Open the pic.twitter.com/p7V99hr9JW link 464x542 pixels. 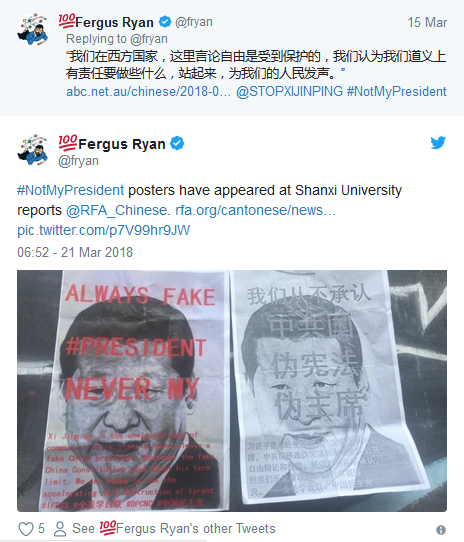pos(104,230)
